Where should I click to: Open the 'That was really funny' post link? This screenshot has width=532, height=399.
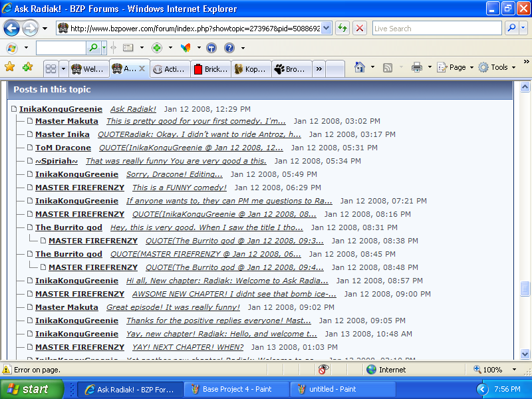pos(176,161)
